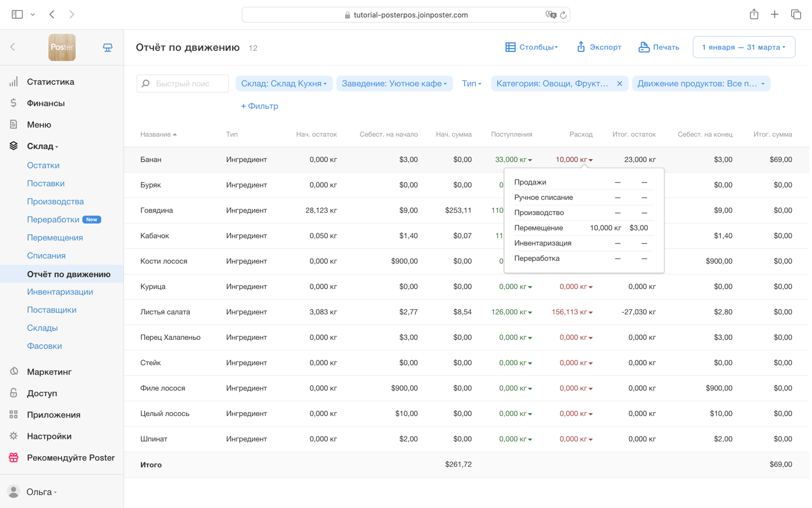812x508 pixels.
Task: Remove the Категория filter with X
Action: pyautogui.click(x=619, y=84)
